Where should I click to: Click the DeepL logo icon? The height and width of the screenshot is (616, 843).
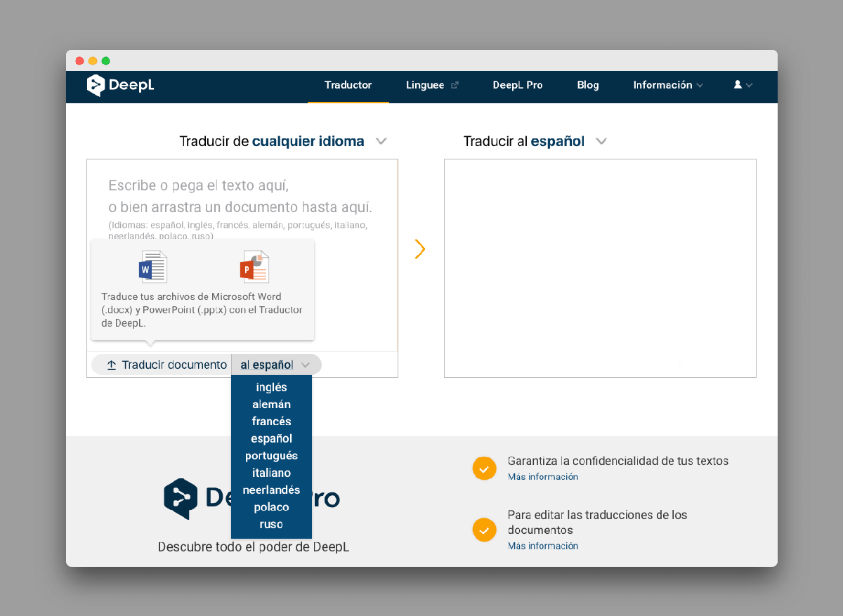click(x=94, y=86)
